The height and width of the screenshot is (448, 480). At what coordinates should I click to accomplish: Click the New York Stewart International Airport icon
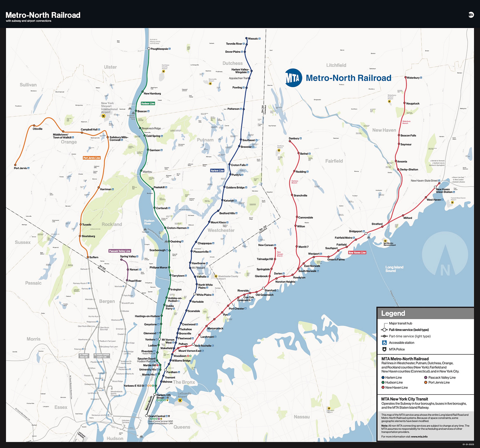[x=104, y=116]
